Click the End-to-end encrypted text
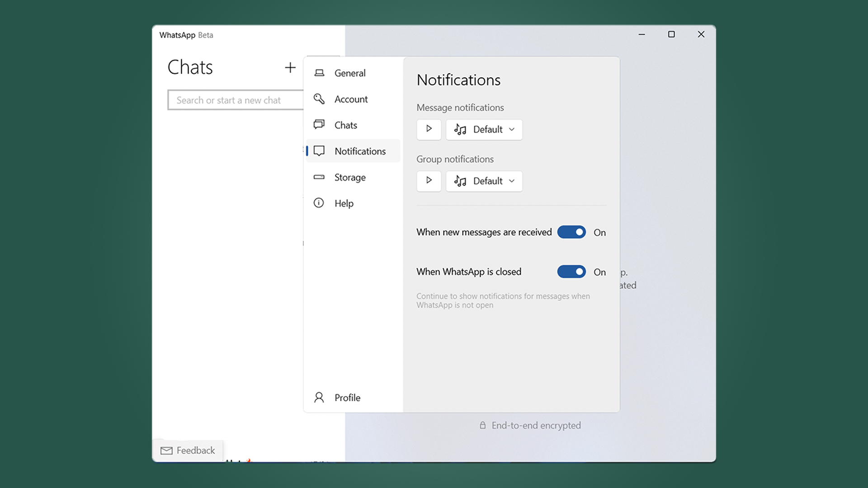Image resolution: width=868 pixels, height=488 pixels. (x=536, y=425)
